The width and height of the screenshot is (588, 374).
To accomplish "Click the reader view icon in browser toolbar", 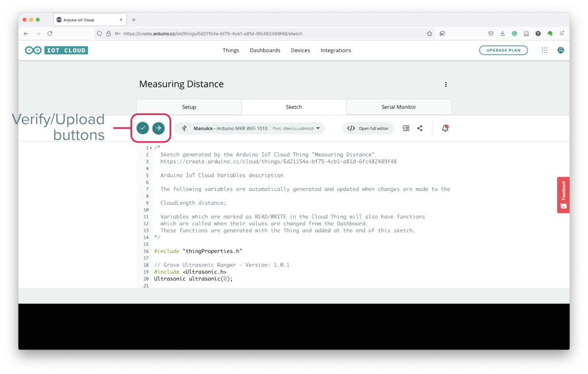I will click(x=526, y=33).
